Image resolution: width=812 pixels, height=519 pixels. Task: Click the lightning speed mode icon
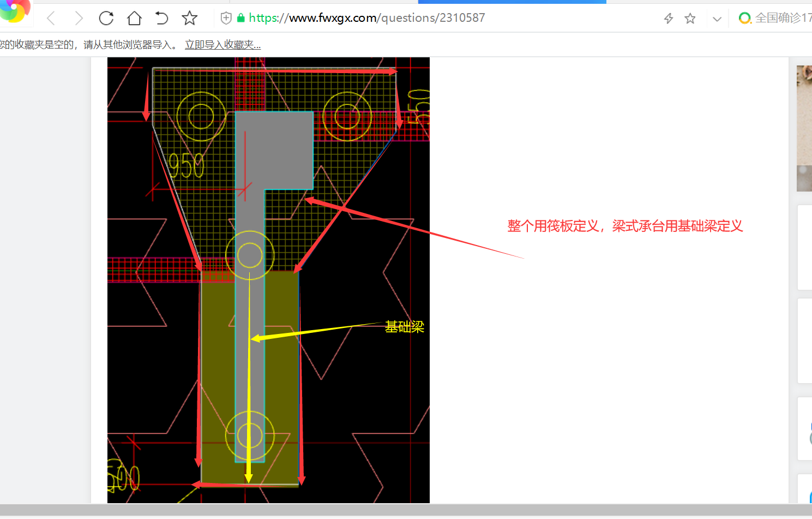669,19
